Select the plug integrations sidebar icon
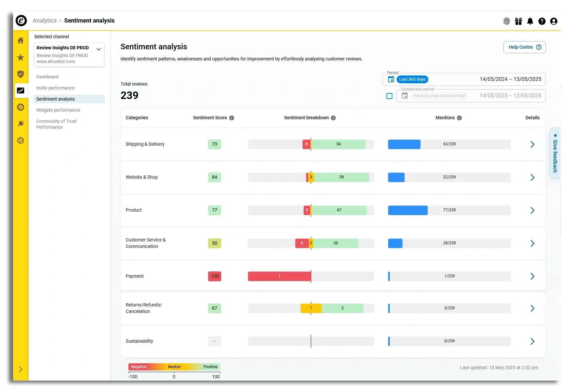Image resolution: width=575 pixels, height=392 pixels. 21,123
